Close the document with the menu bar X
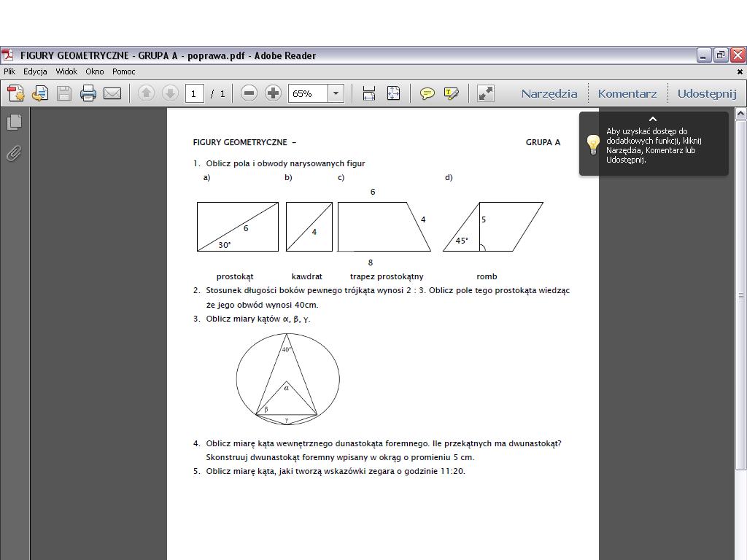 point(740,72)
